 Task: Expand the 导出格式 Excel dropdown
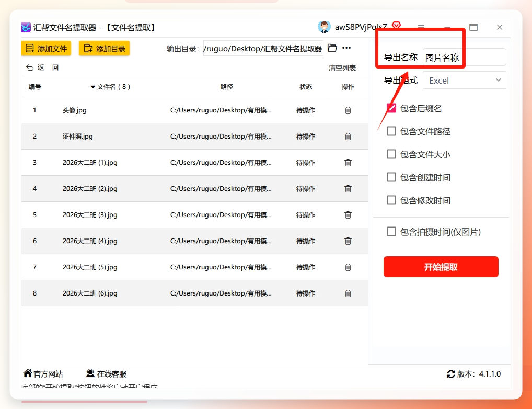pyautogui.click(x=465, y=80)
